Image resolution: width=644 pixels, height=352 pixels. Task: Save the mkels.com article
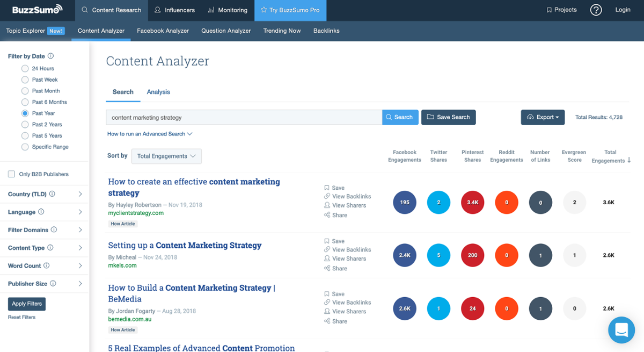[x=334, y=241]
